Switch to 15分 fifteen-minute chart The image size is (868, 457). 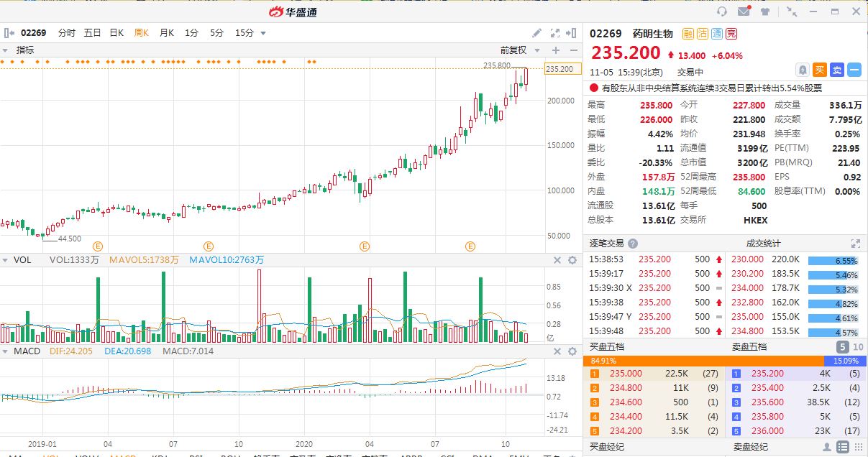[245, 33]
